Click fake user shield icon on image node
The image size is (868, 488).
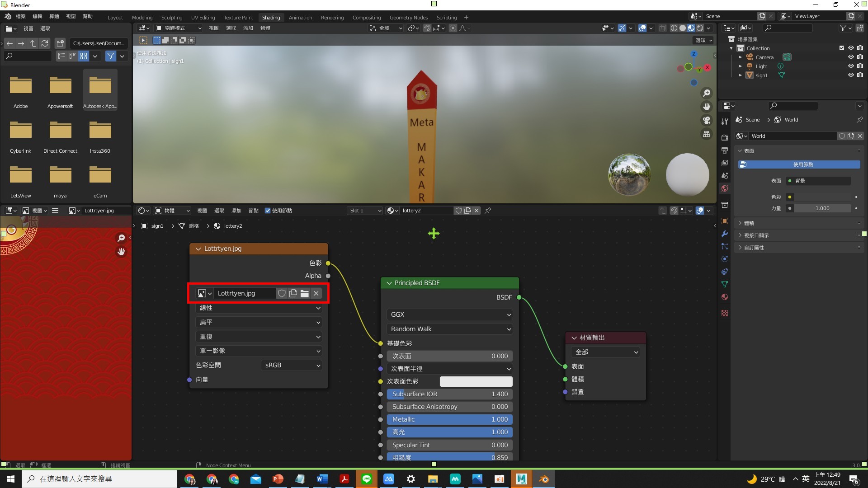[x=282, y=293]
